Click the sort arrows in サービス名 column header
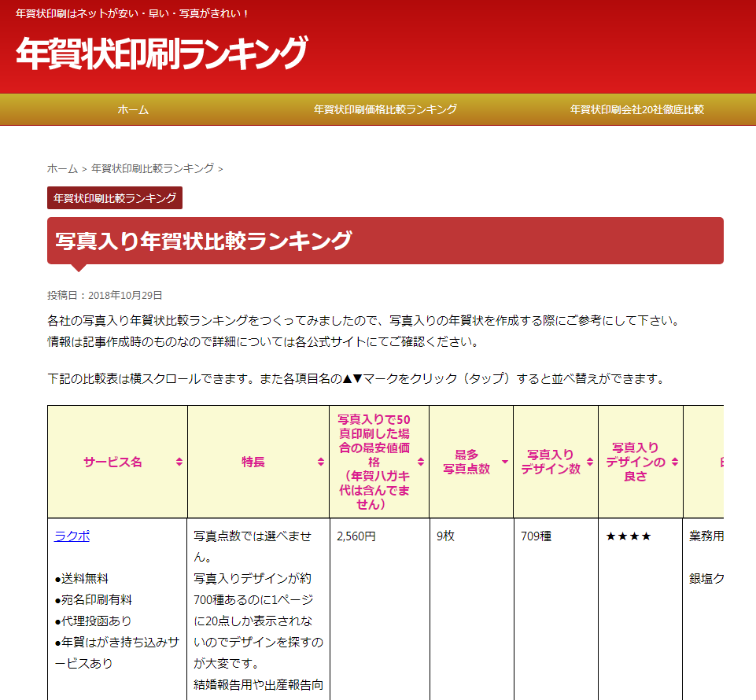 pyautogui.click(x=179, y=462)
